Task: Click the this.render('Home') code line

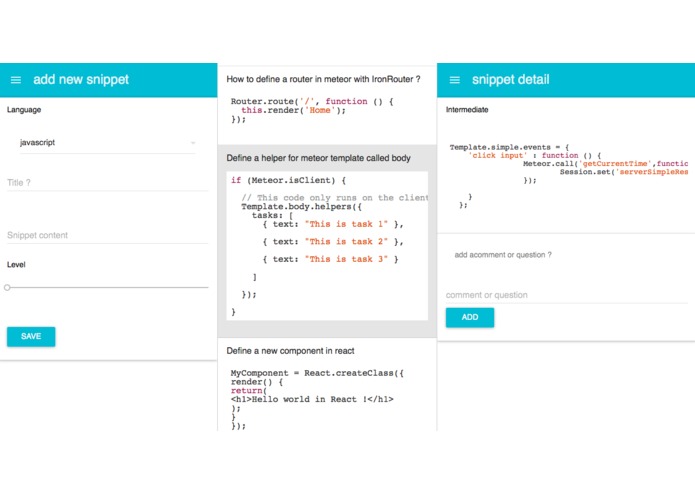Action: (293, 110)
